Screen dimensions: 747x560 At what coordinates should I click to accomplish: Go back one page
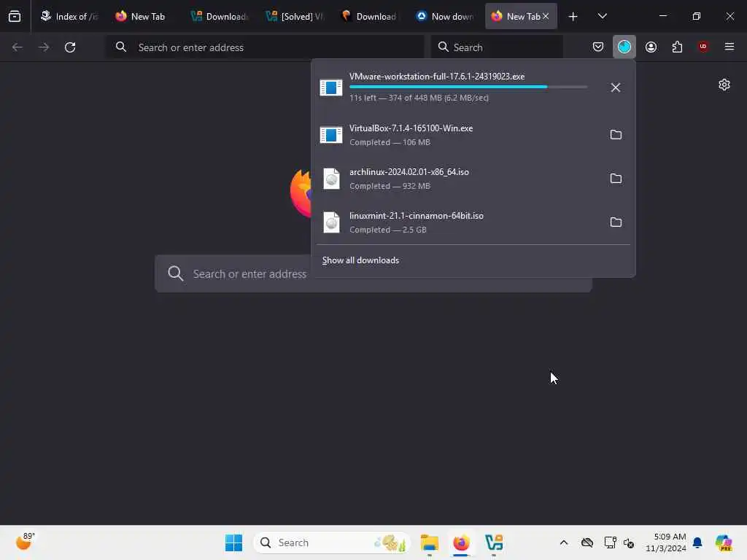(x=18, y=47)
